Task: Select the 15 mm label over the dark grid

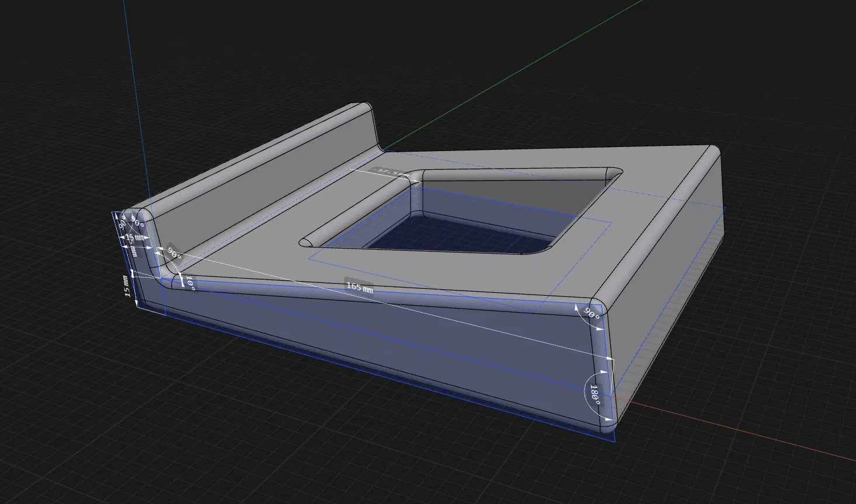Action: [127, 286]
